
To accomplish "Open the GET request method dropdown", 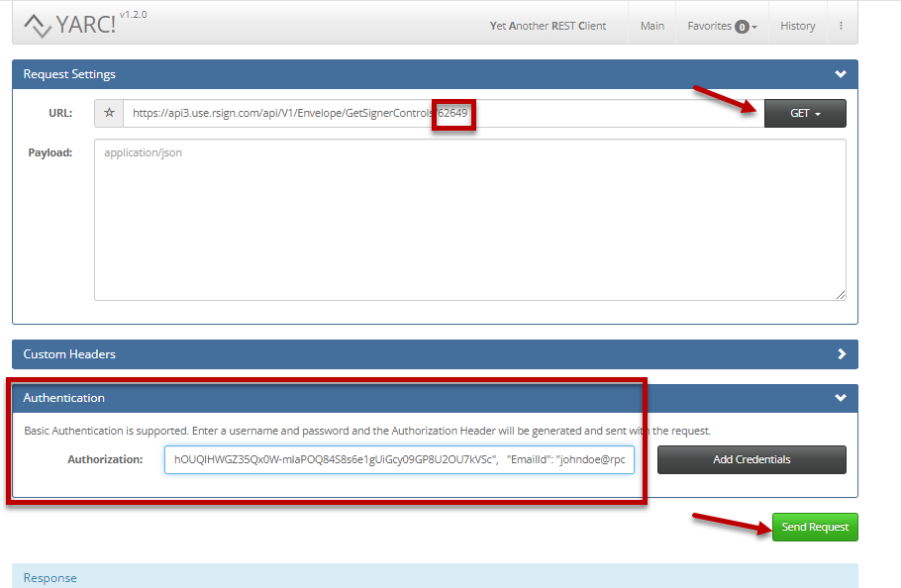I will pyautogui.click(x=804, y=113).
